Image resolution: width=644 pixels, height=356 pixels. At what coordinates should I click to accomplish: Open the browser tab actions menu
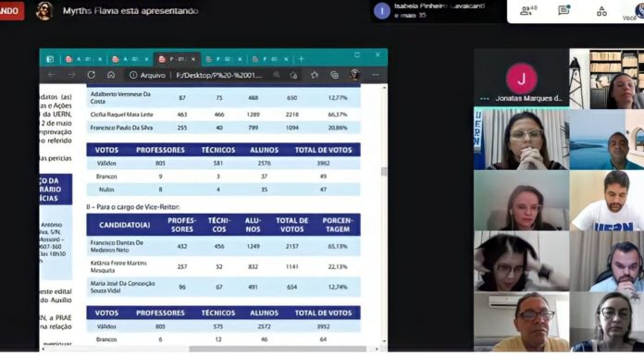[50, 59]
